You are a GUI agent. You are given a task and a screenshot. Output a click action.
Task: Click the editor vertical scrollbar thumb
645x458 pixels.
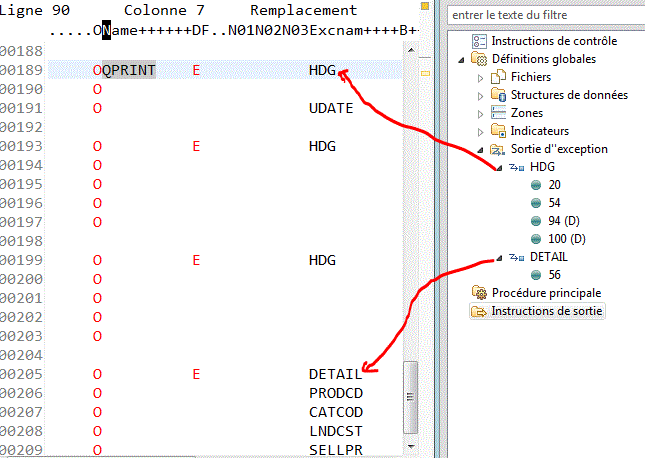[x=411, y=397]
